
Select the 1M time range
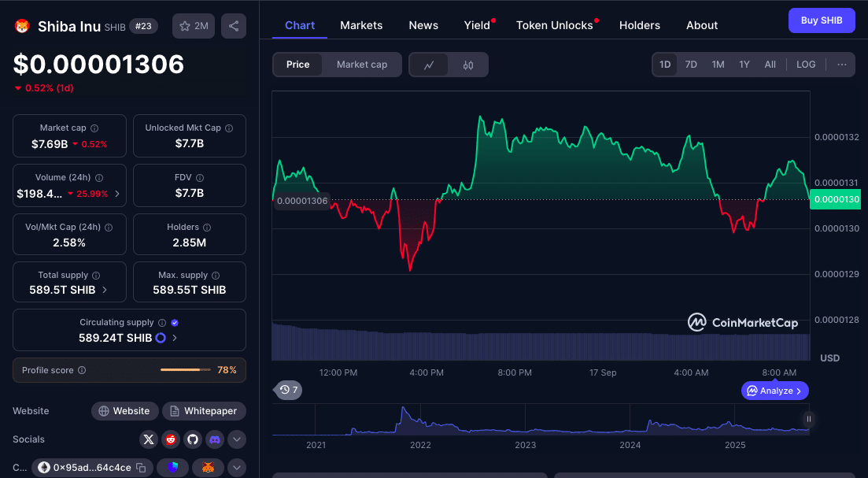pyautogui.click(x=718, y=65)
